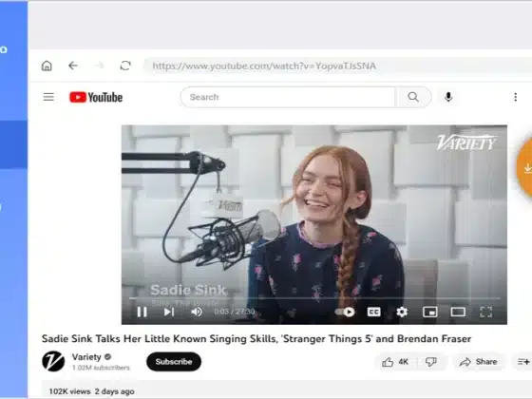Viewport: 532px width, 399px height.
Task: Reload the current page
Action: click(x=125, y=66)
